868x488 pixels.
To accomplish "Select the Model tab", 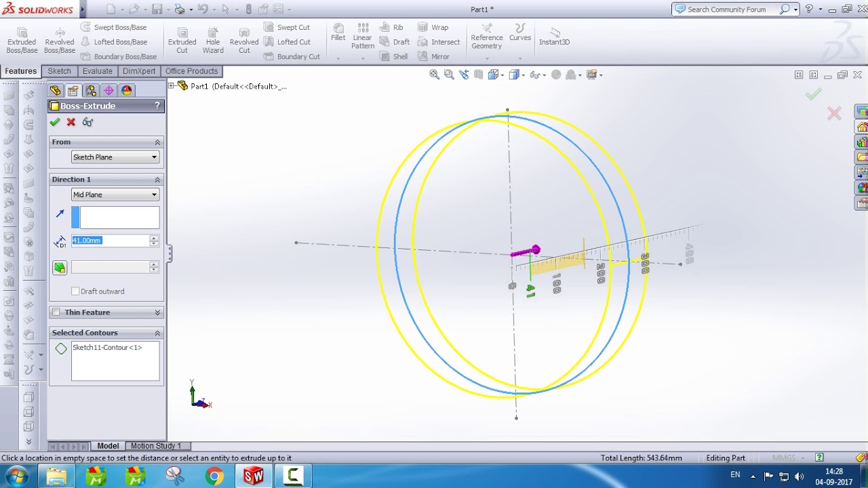I will [x=108, y=446].
